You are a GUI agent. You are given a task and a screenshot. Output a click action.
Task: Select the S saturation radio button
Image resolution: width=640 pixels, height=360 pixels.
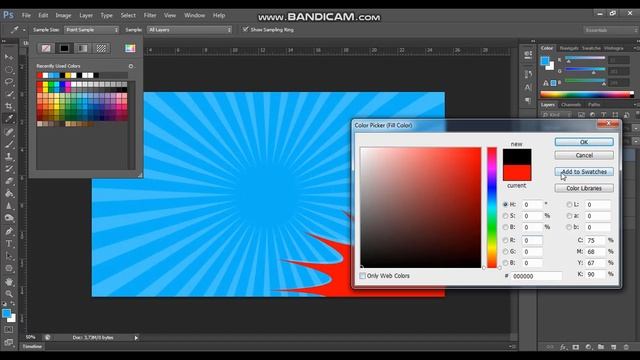tap(506, 216)
